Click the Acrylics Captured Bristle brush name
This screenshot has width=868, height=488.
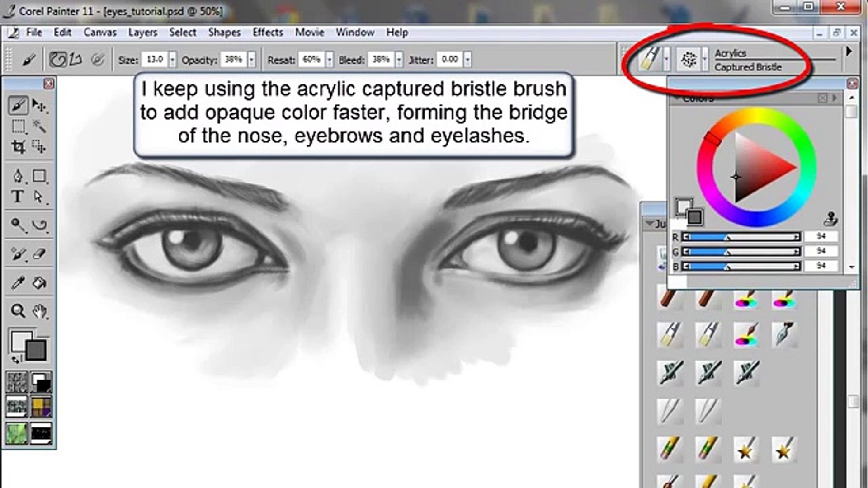748,67
